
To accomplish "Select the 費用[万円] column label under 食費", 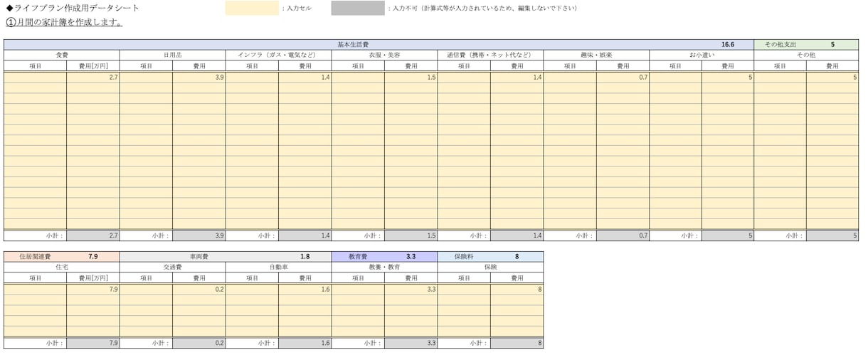I will tap(93, 65).
